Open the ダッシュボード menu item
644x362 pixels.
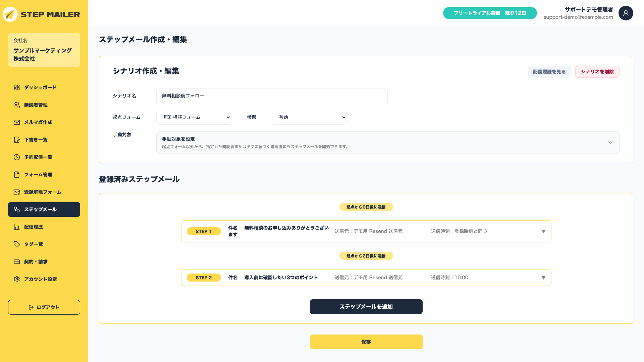pos(44,87)
